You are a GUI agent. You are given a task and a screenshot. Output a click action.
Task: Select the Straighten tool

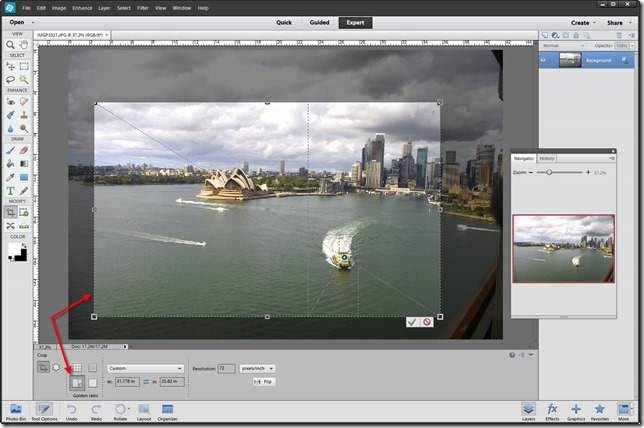[x=24, y=226]
